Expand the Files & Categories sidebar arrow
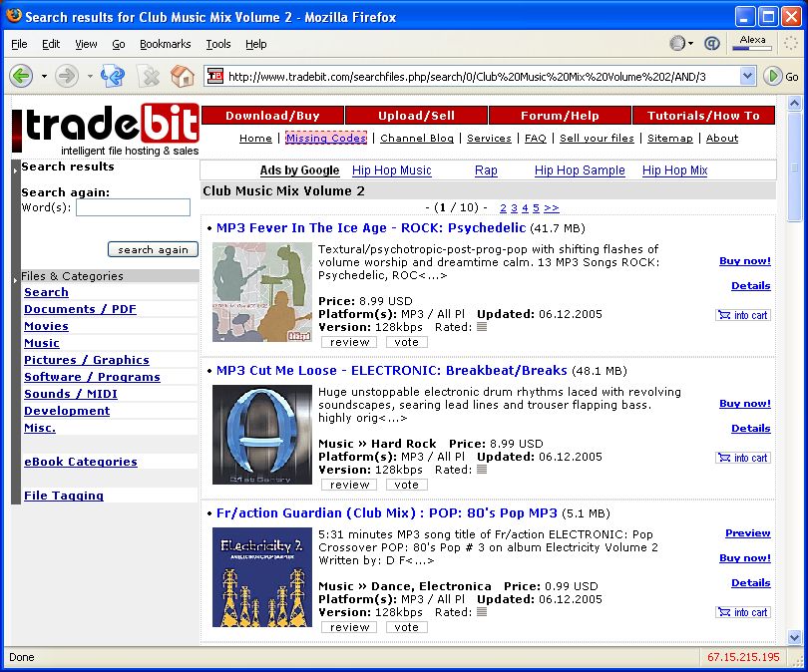 (x=15, y=280)
